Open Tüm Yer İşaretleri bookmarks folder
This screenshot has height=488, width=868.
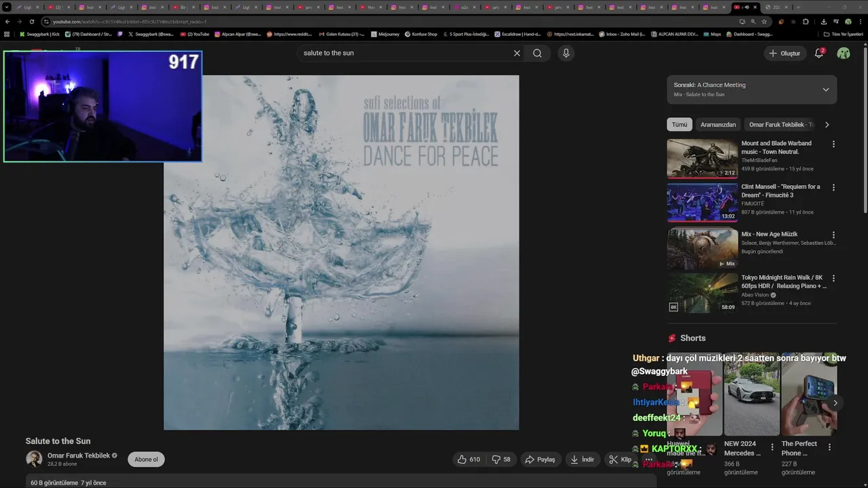pyautogui.click(x=843, y=34)
